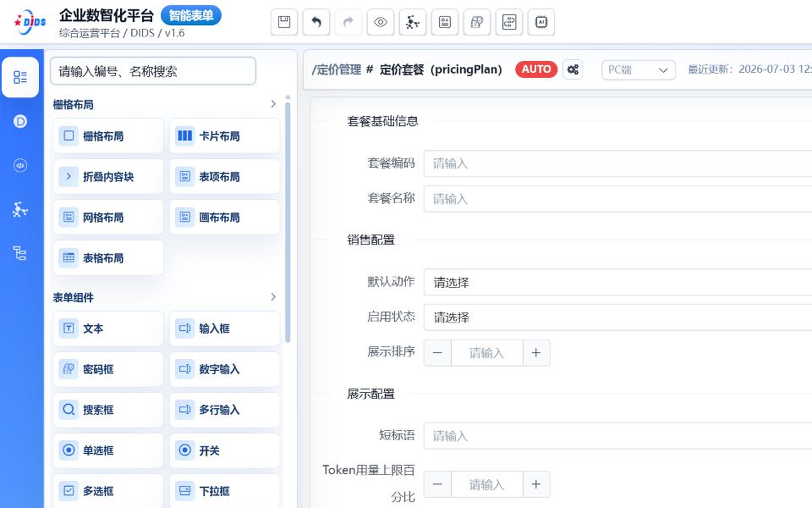
Task: Select the 多行输入 component
Action: [x=224, y=410]
